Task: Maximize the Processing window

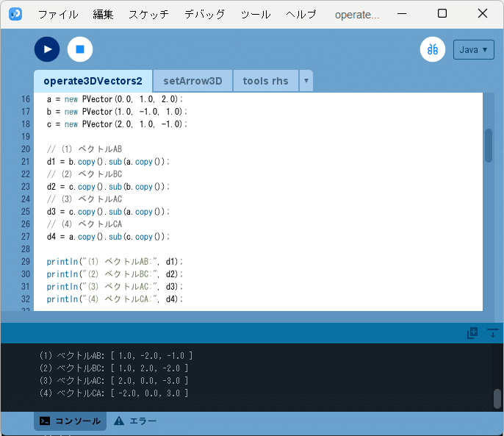Action: (x=442, y=13)
